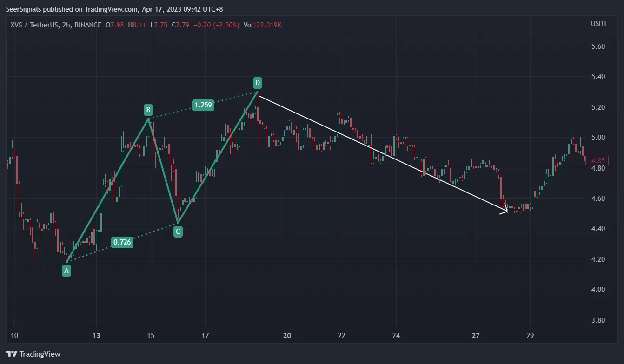Click the high value H8.11
Viewport: 624px width, 364px height.
[137, 25]
